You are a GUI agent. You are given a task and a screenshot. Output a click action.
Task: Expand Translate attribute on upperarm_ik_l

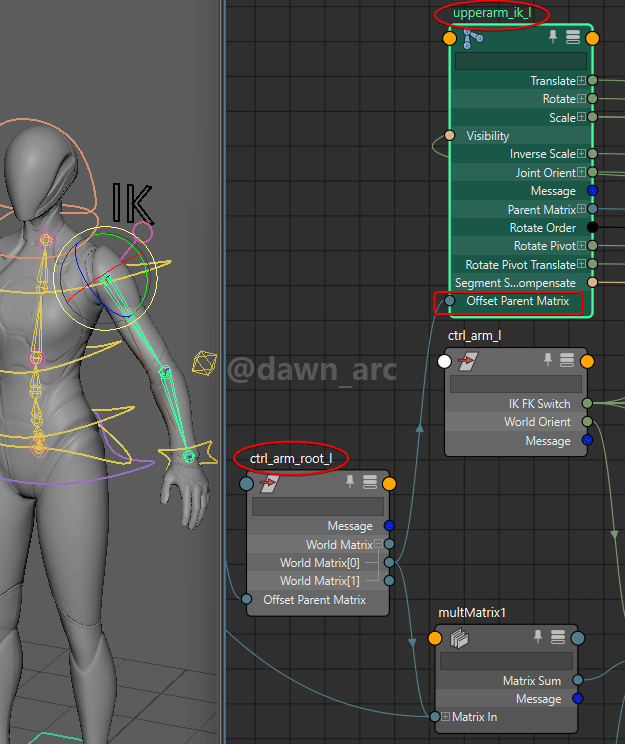[581, 81]
